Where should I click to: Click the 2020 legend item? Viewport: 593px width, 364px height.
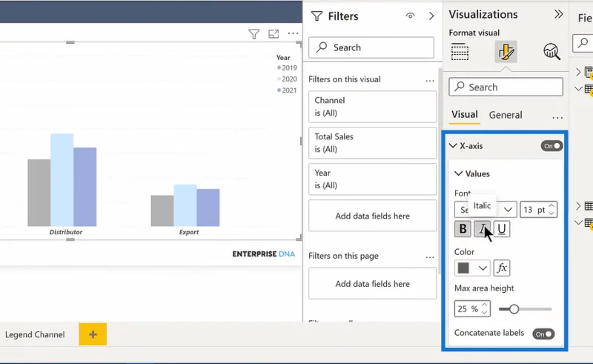[x=287, y=79]
